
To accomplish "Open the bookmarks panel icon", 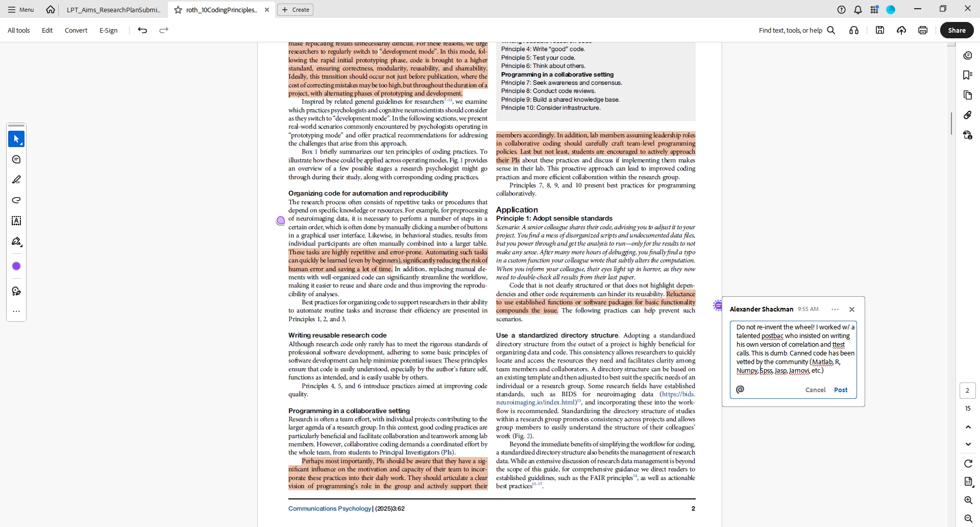I will click(968, 75).
